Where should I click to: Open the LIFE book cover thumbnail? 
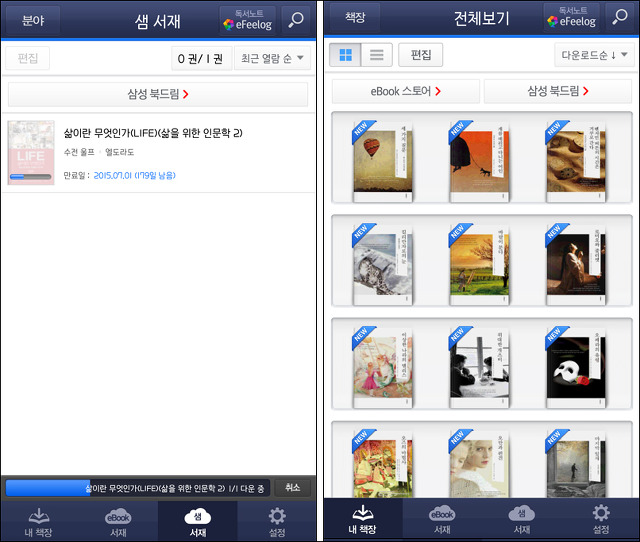tap(31, 153)
